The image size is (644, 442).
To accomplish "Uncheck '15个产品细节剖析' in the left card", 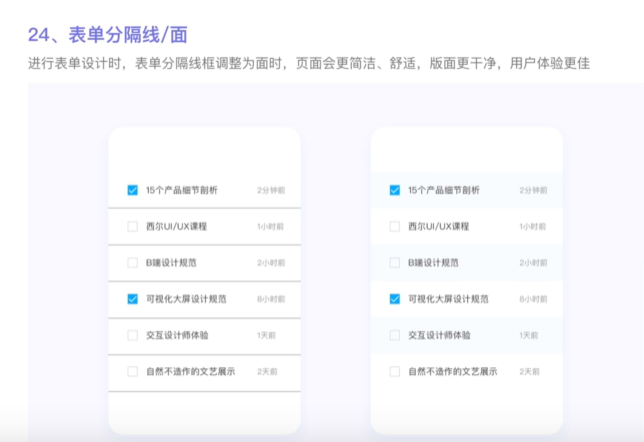I will [132, 190].
